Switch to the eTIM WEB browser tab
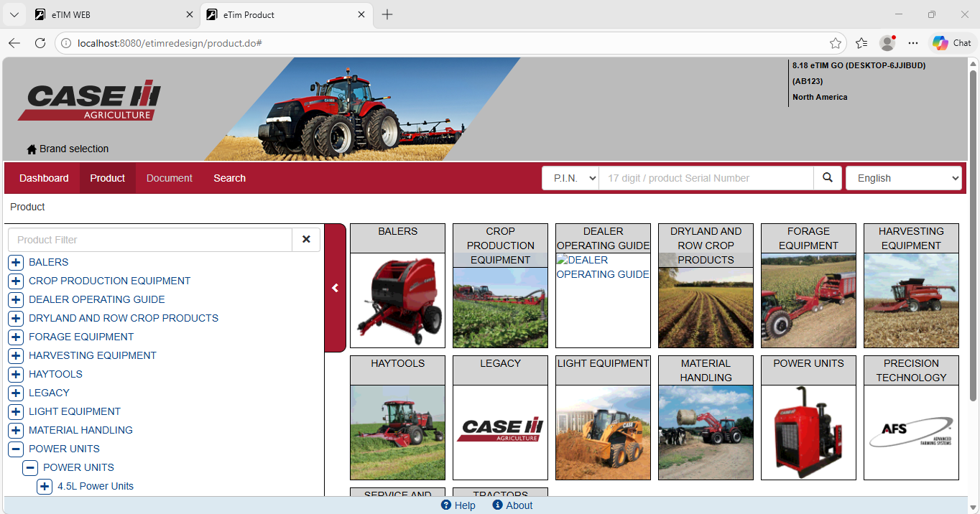This screenshot has width=980, height=514. [x=114, y=14]
